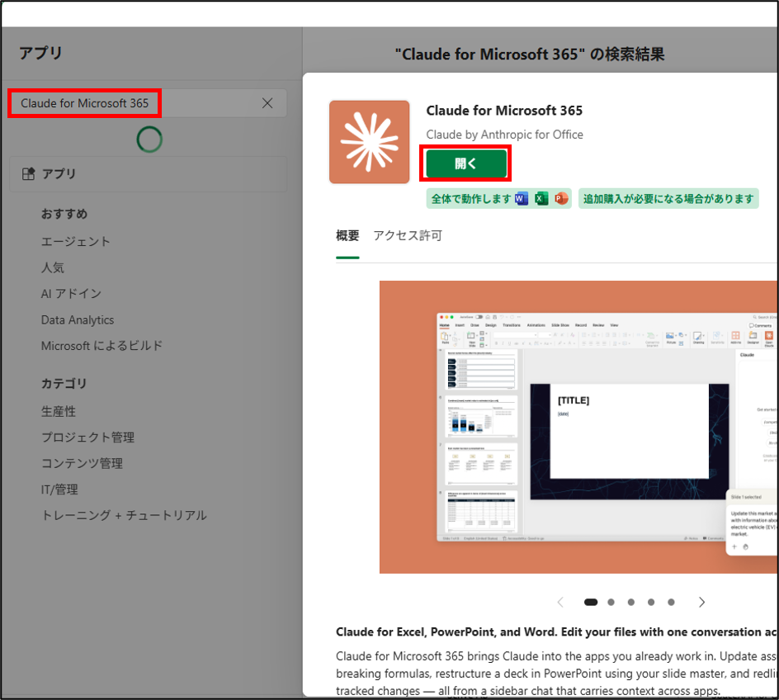Screen dimensions: 779x700
Task: Choose the トレーニング + チュートリアル category
Action: 124,515
